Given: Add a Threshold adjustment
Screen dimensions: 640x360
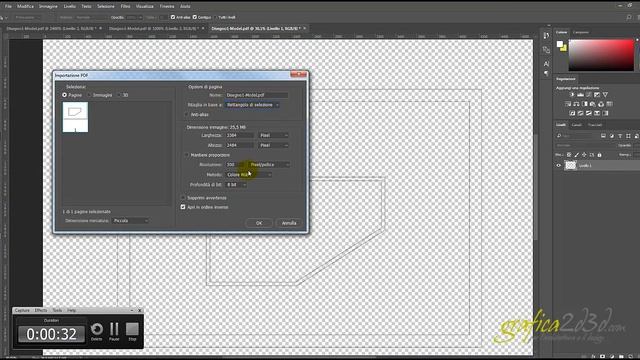Looking at the screenshot, I should pyautogui.click(x=589, y=113).
